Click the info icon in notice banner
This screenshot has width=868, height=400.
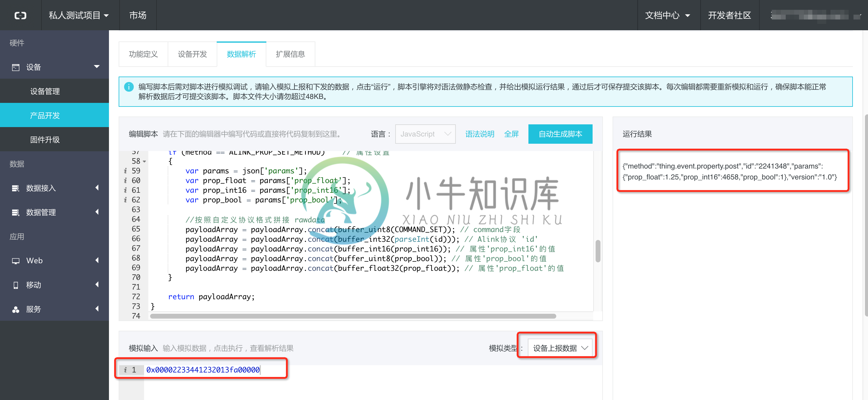[x=129, y=87]
